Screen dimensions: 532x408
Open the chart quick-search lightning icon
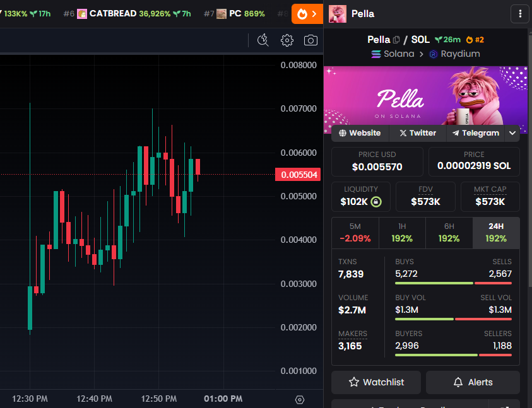click(263, 40)
